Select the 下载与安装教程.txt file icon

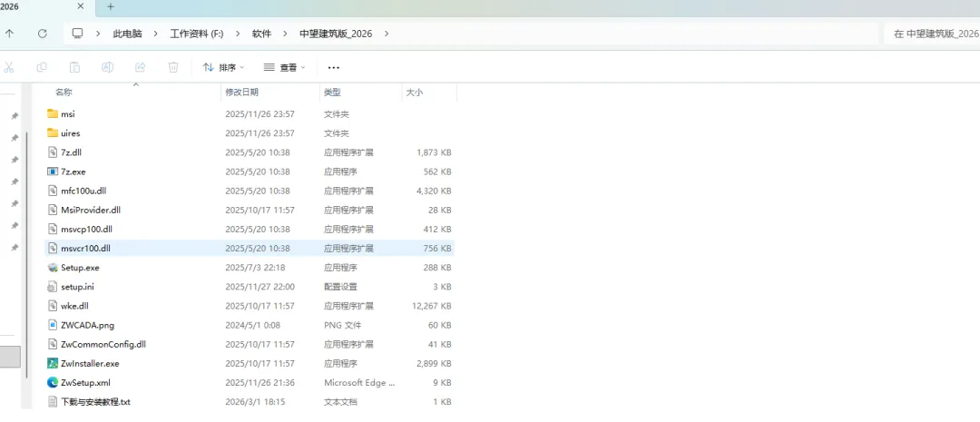53,401
